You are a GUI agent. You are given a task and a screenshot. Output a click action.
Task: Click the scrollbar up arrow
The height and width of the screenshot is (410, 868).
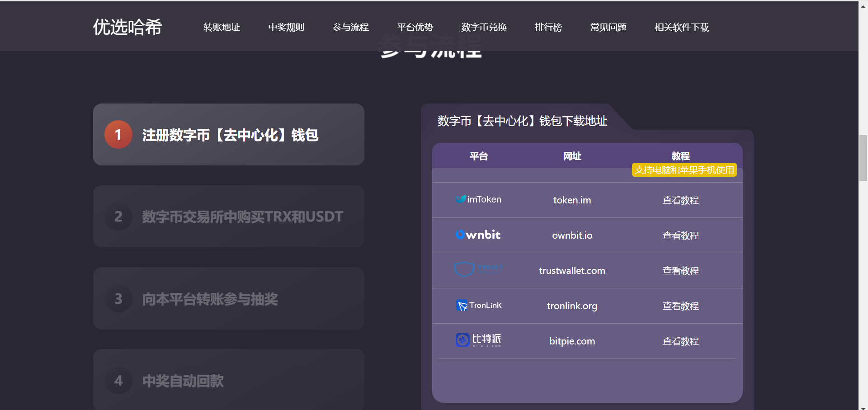tap(863, 5)
